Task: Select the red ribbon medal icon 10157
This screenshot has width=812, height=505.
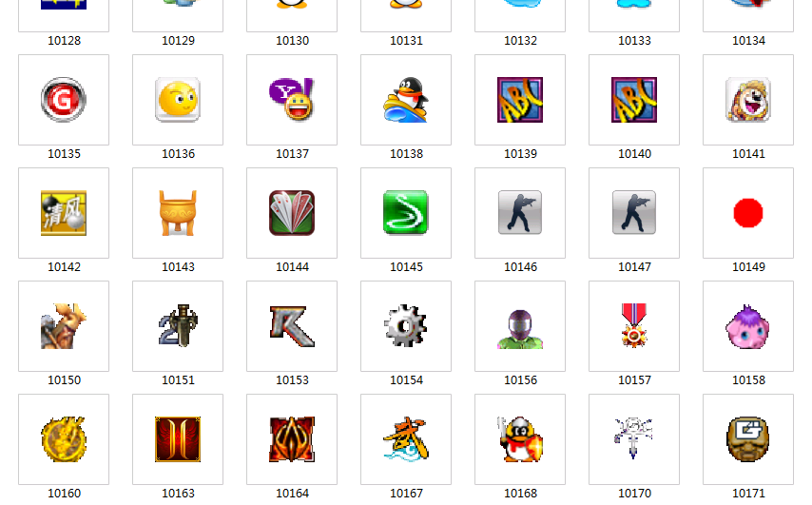Action: [634, 326]
